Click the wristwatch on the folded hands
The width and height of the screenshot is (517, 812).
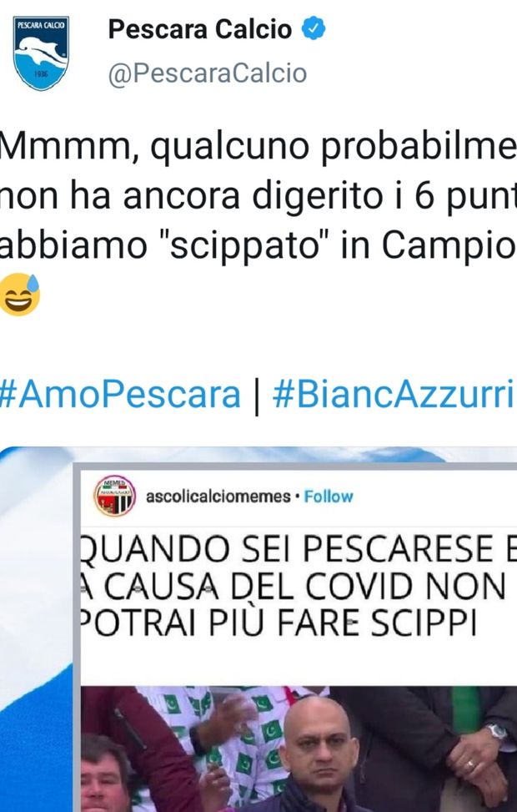497,731
